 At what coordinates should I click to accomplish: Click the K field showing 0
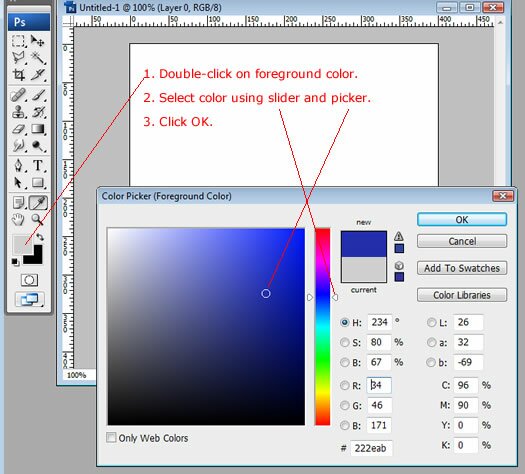point(466,445)
